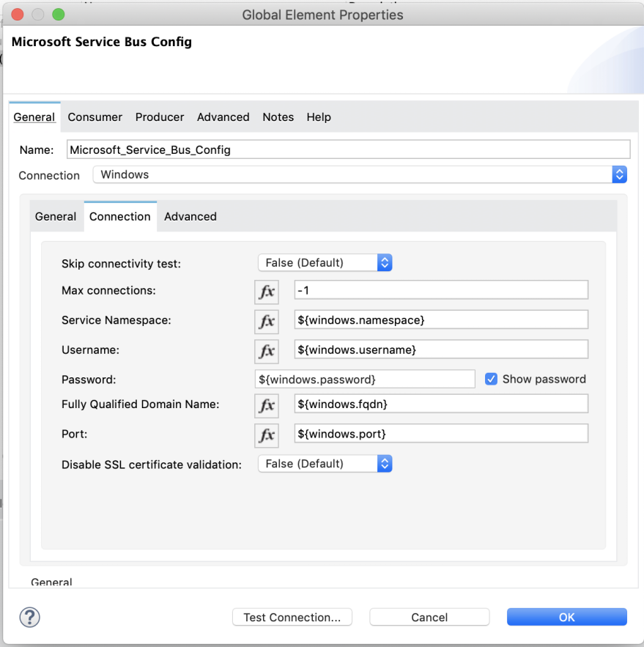Click the fx icon beside Service Namespace
Image resolution: width=644 pixels, height=647 pixels.
[266, 321]
